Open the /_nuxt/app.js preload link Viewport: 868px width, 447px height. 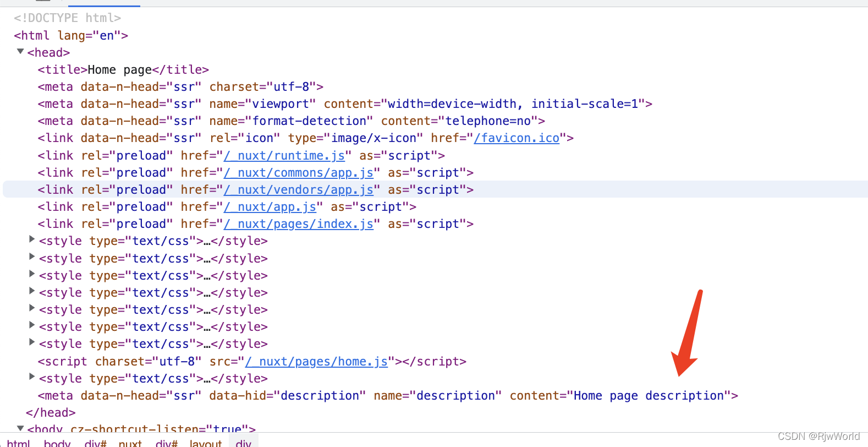pyautogui.click(x=270, y=207)
